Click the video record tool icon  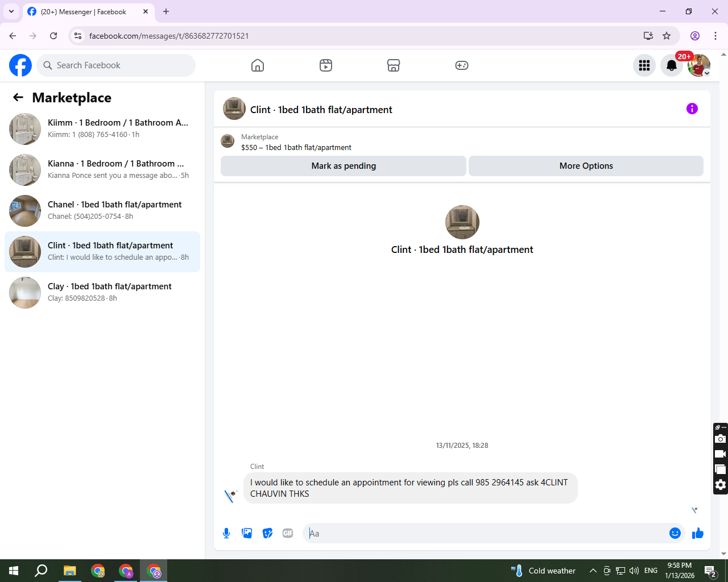(721, 454)
